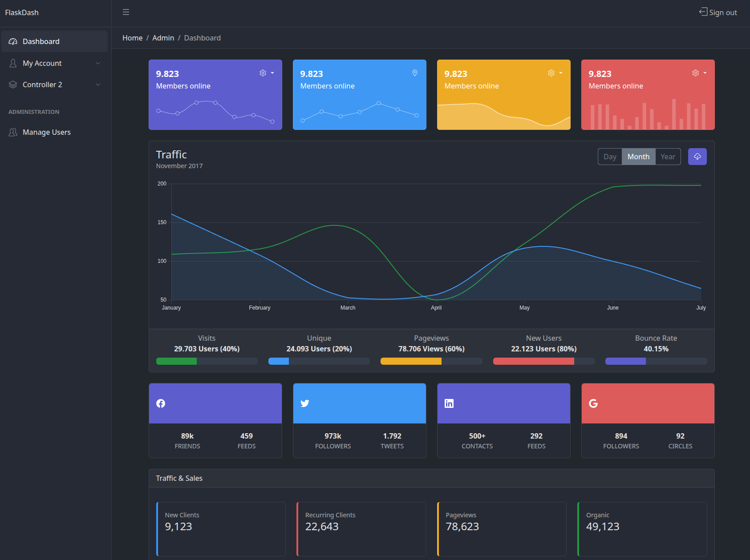Viewport: 750px width, 560px height.
Task: Toggle the sidebar with the hamburger icon
Action: [126, 12]
